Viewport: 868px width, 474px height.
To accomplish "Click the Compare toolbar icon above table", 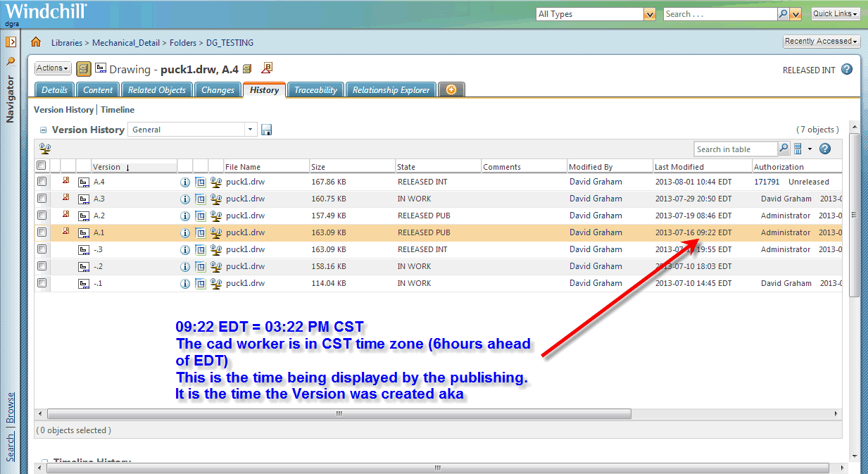I will coord(45,149).
